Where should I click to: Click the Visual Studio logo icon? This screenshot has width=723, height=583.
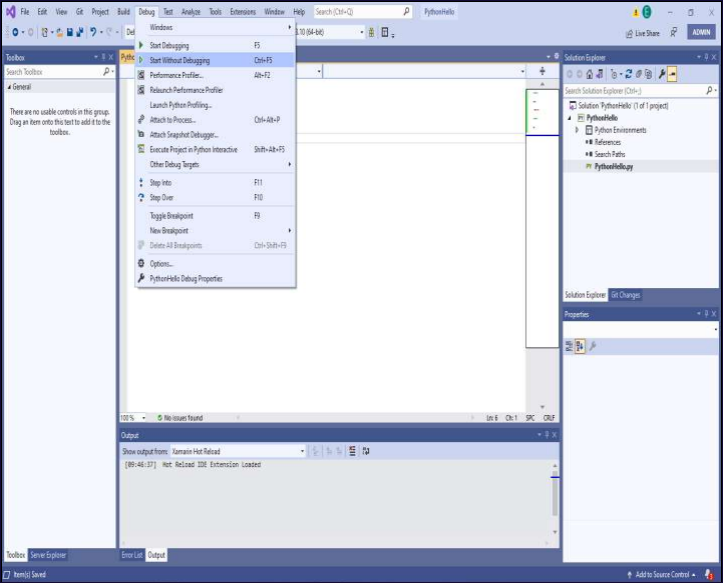[10, 12]
